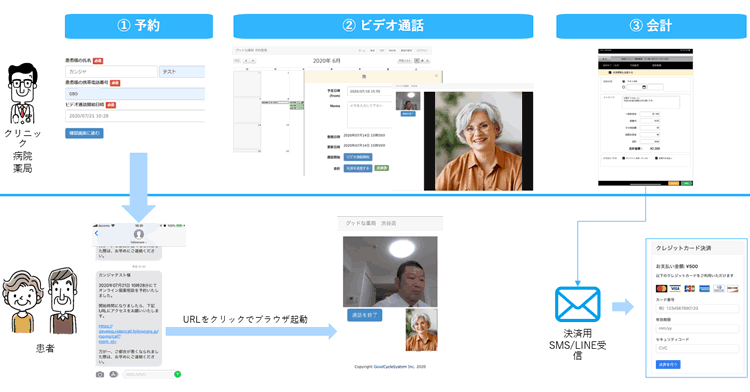Click the お支払い金額 ¥500 text
This screenshot has height=392, width=750.
[677, 266]
